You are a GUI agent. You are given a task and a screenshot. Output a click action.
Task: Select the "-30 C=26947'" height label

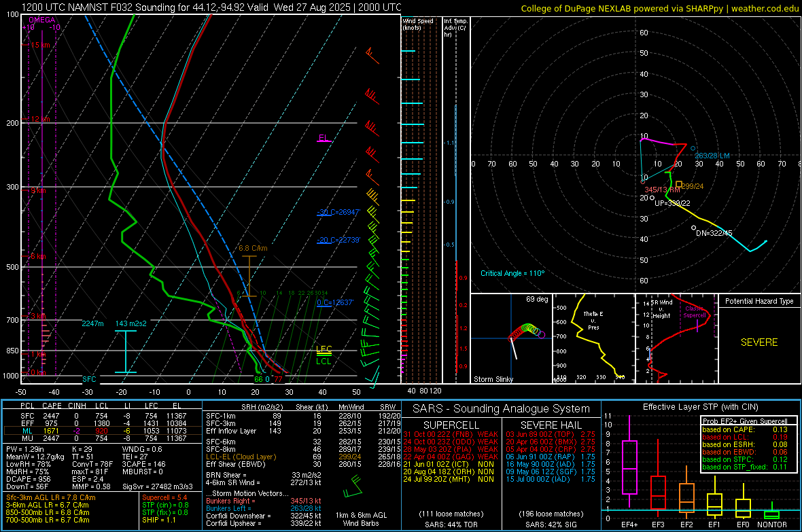[x=338, y=212]
